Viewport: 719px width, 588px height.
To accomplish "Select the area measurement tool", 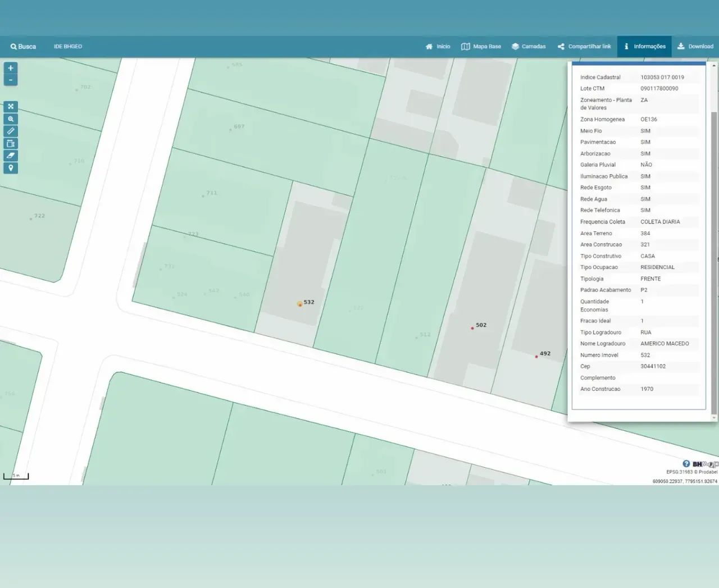I will [x=11, y=143].
